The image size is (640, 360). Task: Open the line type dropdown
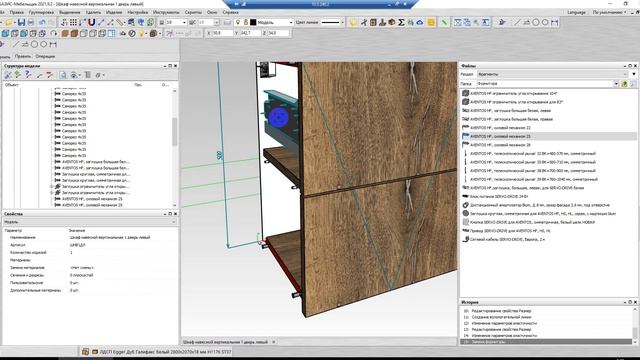tap(342, 22)
